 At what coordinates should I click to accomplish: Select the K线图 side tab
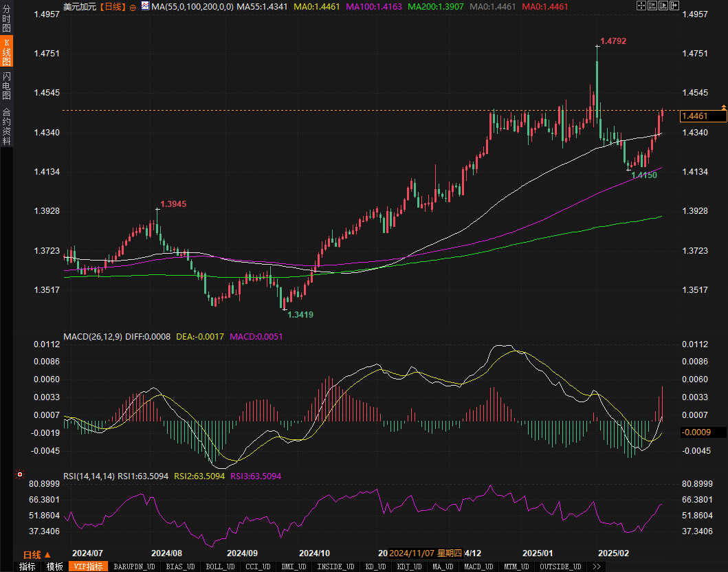pyautogui.click(x=6, y=52)
